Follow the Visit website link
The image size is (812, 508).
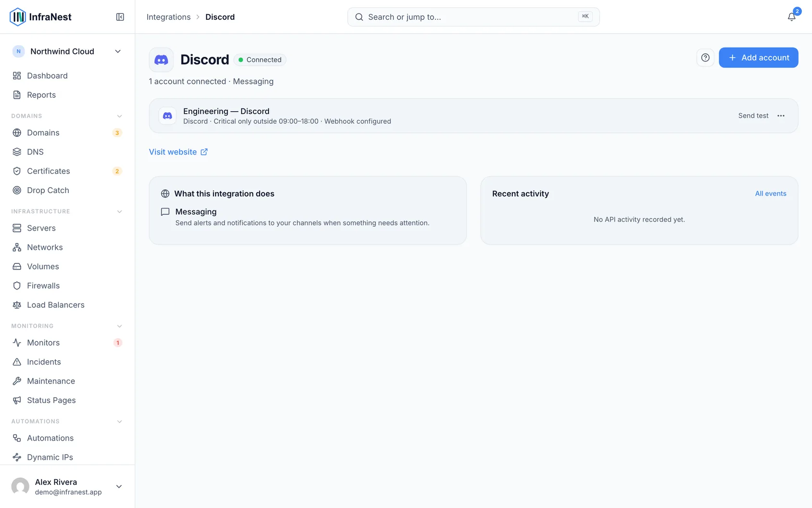point(178,152)
